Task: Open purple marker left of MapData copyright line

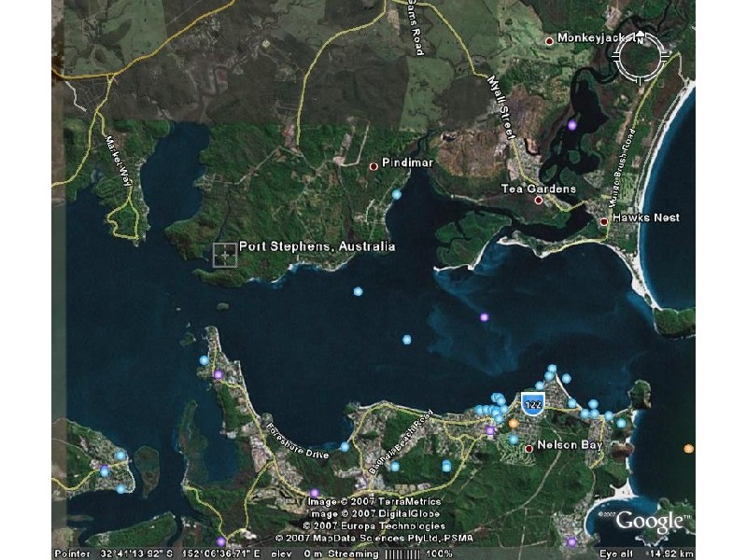Action: [220, 541]
